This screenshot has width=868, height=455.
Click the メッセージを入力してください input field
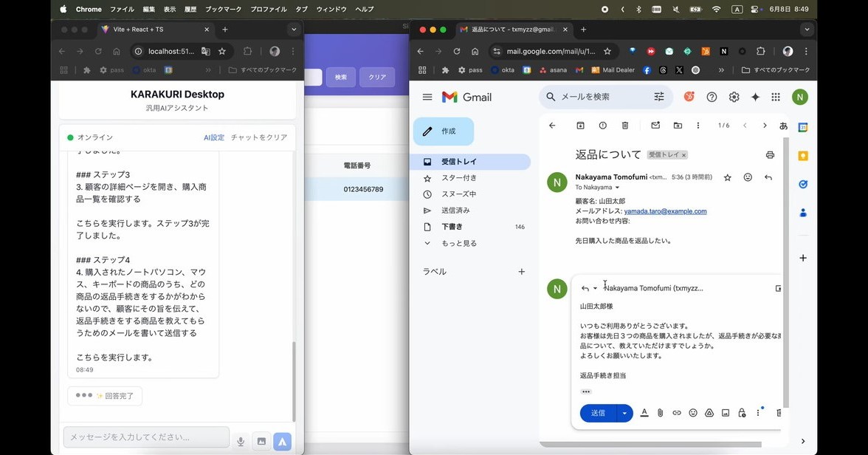(x=146, y=437)
